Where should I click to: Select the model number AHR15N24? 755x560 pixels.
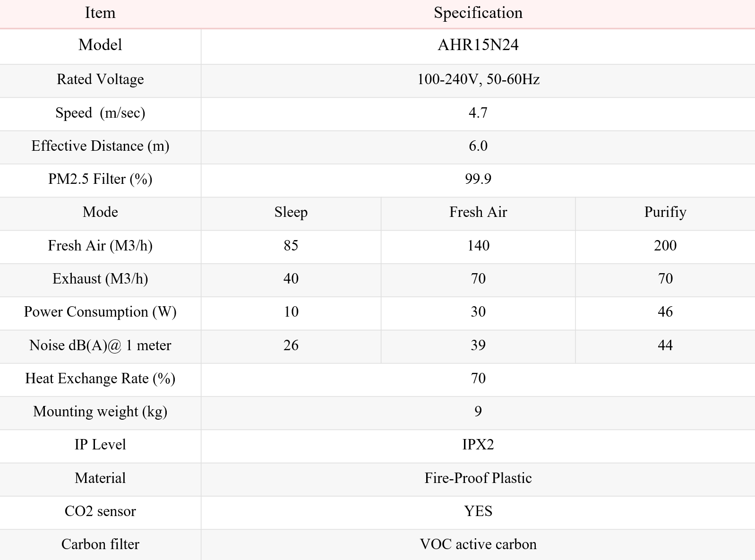click(478, 45)
